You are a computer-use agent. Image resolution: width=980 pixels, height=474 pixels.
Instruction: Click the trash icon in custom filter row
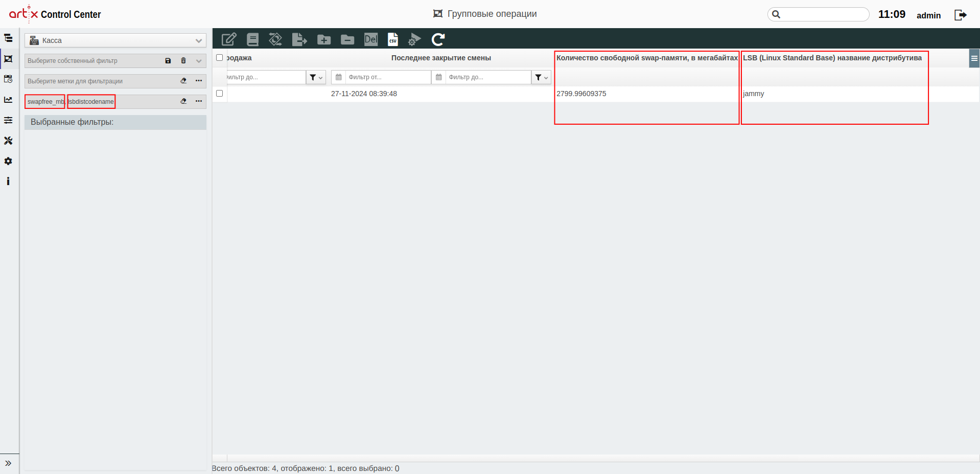(183, 61)
